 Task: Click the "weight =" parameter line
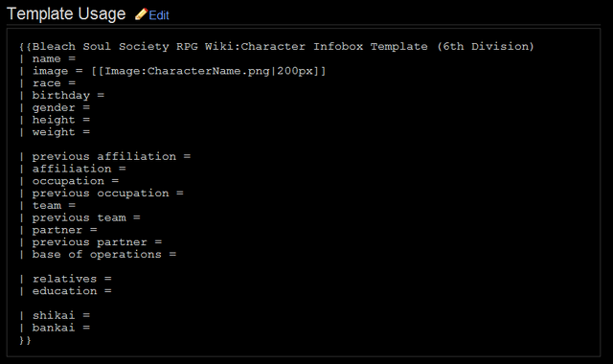(x=55, y=132)
